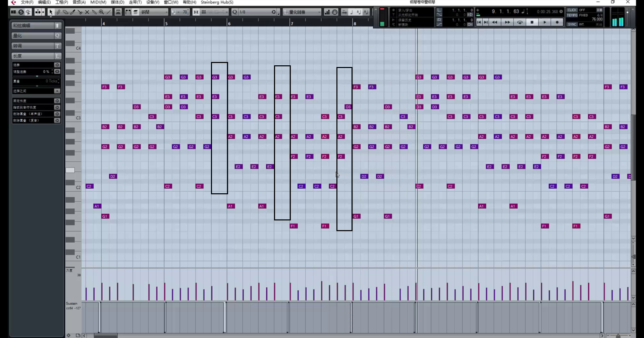Screen dimensions: 644x338
Task: Select the Mute X tool
Action: (87, 12)
